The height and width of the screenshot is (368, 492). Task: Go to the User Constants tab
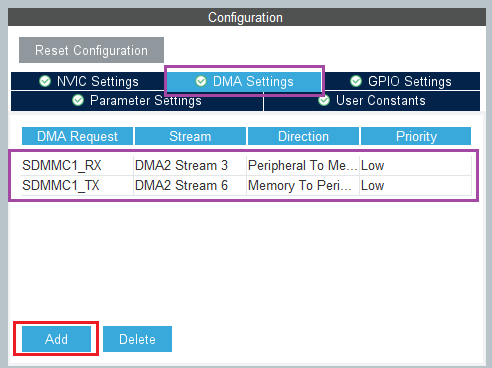[x=372, y=101]
